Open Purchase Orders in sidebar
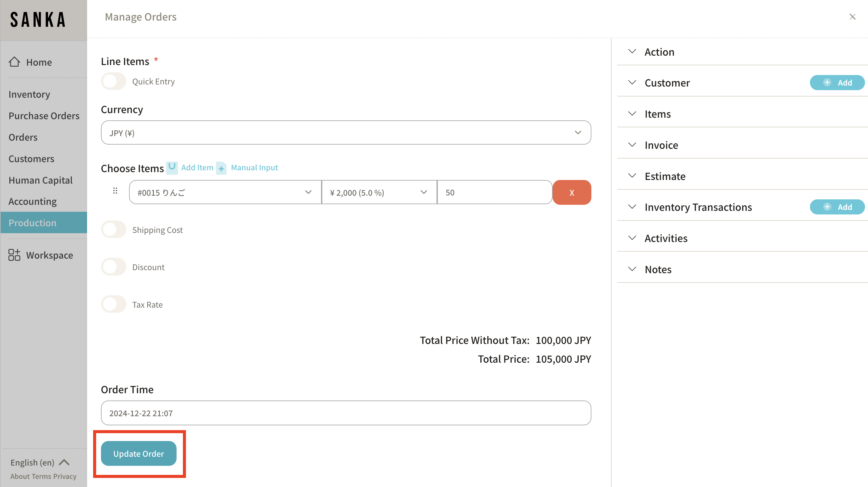 point(44,116)
